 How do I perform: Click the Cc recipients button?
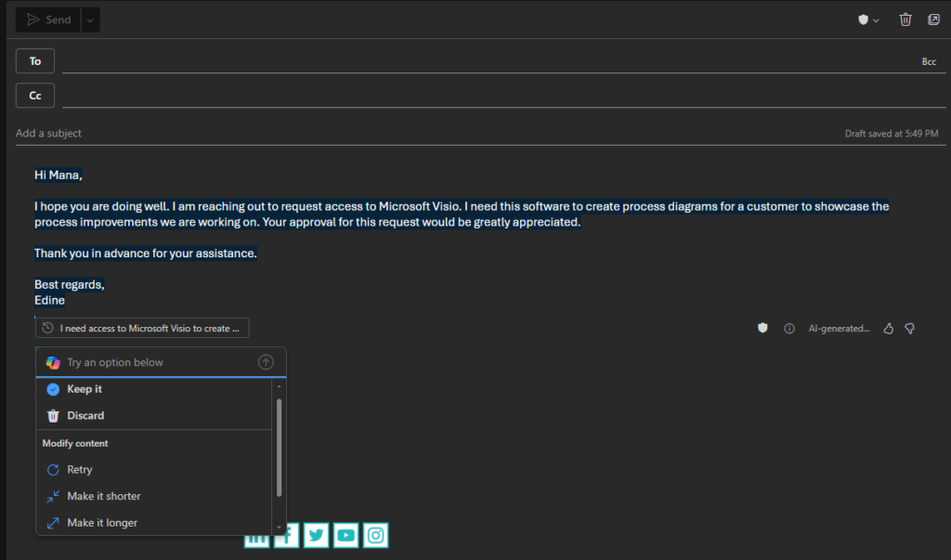pyautogui.click(x=35, y=96)
